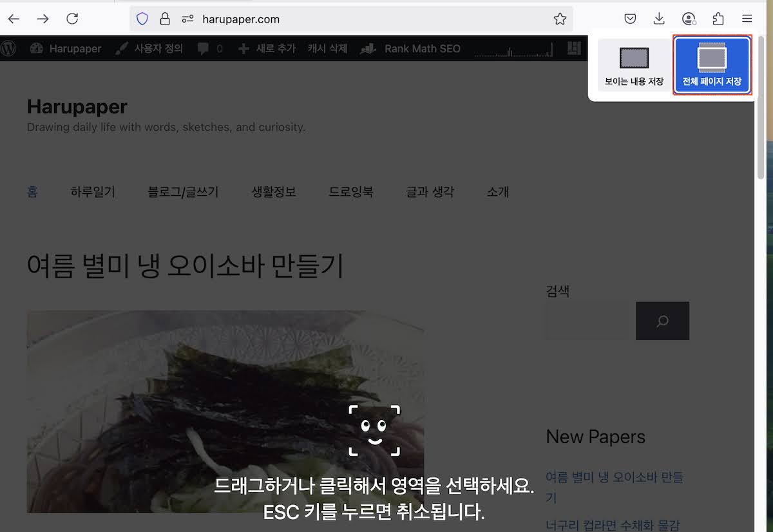Screen dimensions: 773x532
Task: Open 새로 추가 in the admin bar
Action: (x=267, y=48)
